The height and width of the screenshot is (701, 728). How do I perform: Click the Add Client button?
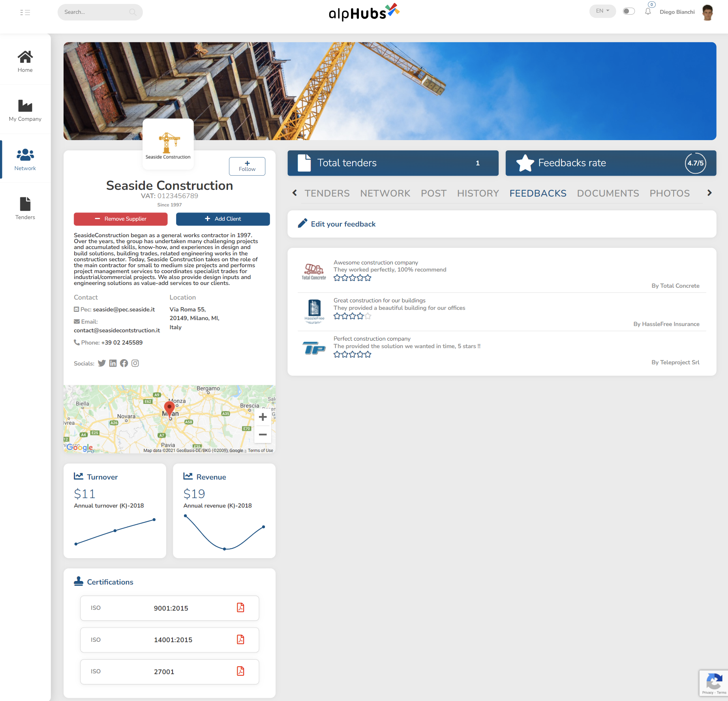tap(223, 219)
